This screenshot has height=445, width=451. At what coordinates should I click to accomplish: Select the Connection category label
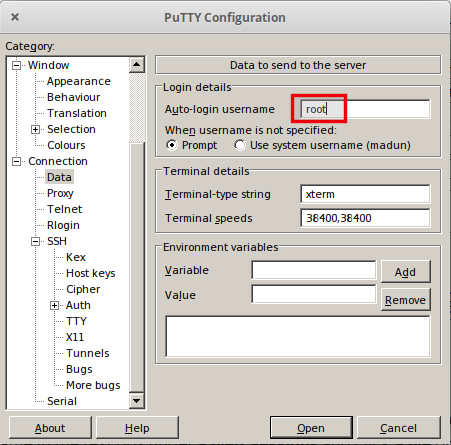(58, 161)
